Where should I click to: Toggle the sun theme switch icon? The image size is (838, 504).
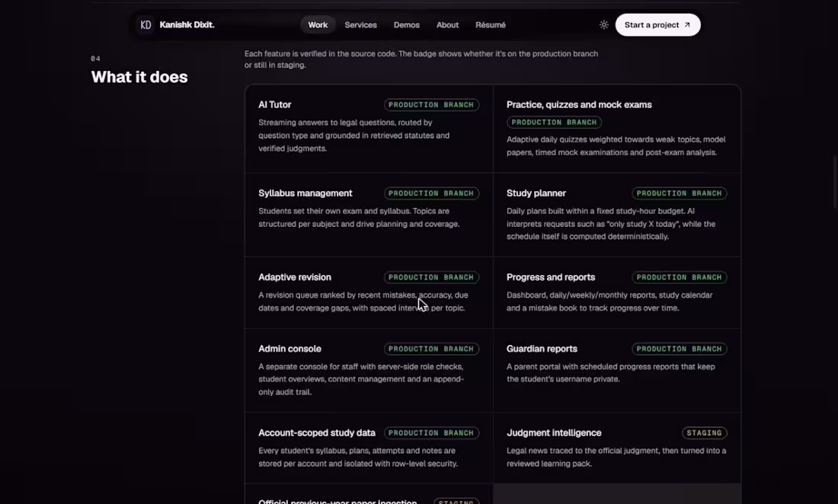603,25
